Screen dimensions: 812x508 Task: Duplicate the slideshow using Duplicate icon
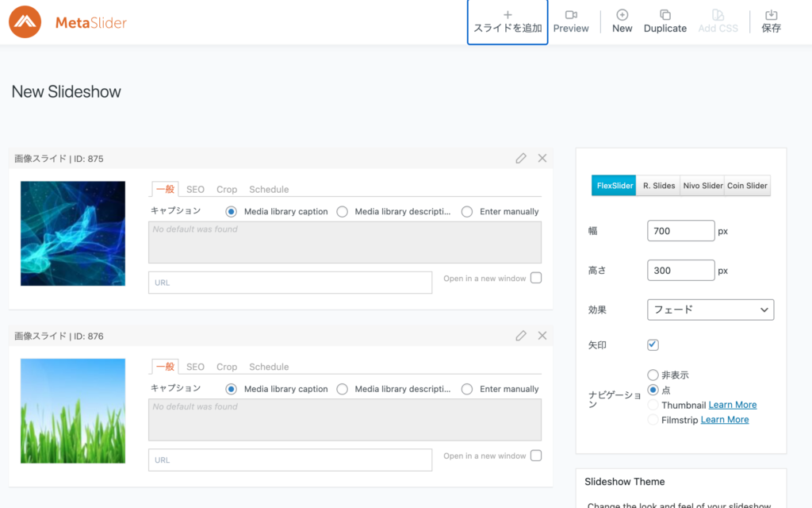pyautogui.click(x=665, y=15)
